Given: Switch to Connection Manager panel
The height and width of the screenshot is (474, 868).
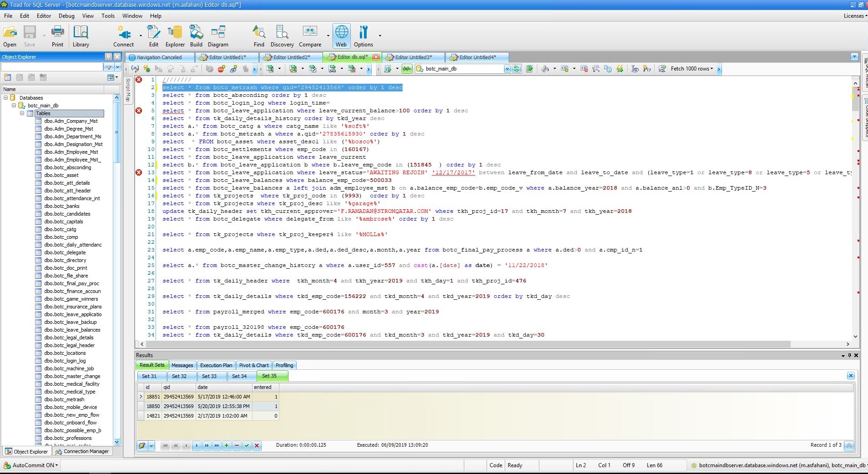Looking at the screenshot, I should click(x=82, y=452).
